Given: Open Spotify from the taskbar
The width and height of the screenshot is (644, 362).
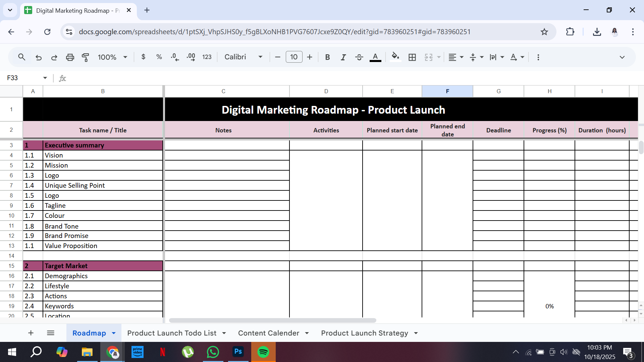Looking at the screenshot, I should 263,352.
